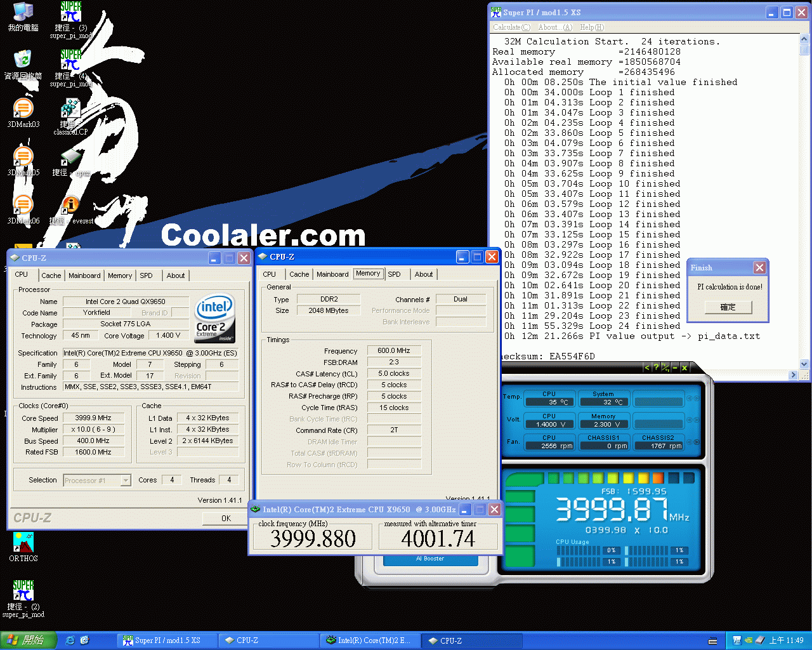
Task: Click Internet Explorer quick launch icon
Action: (70, 640)
